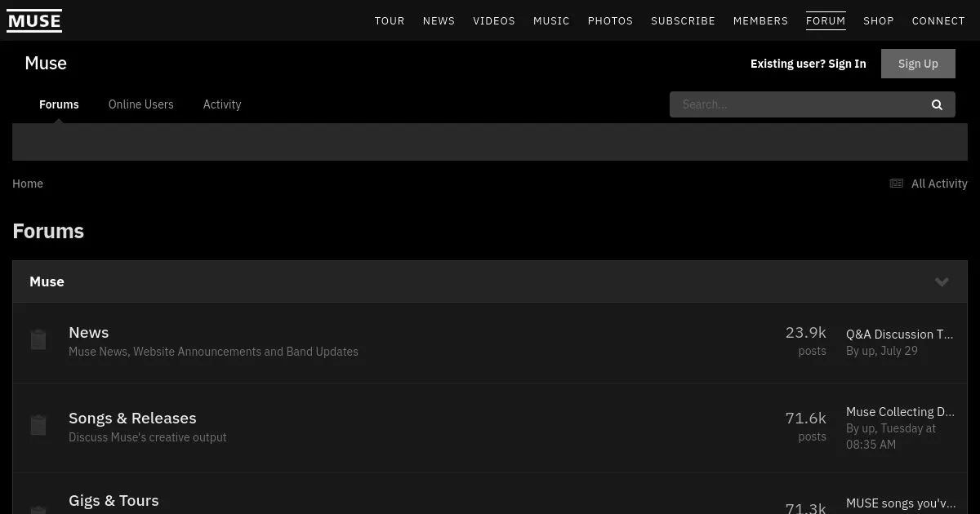Go to MUSIC in top navigation

(x=551, y=20)
